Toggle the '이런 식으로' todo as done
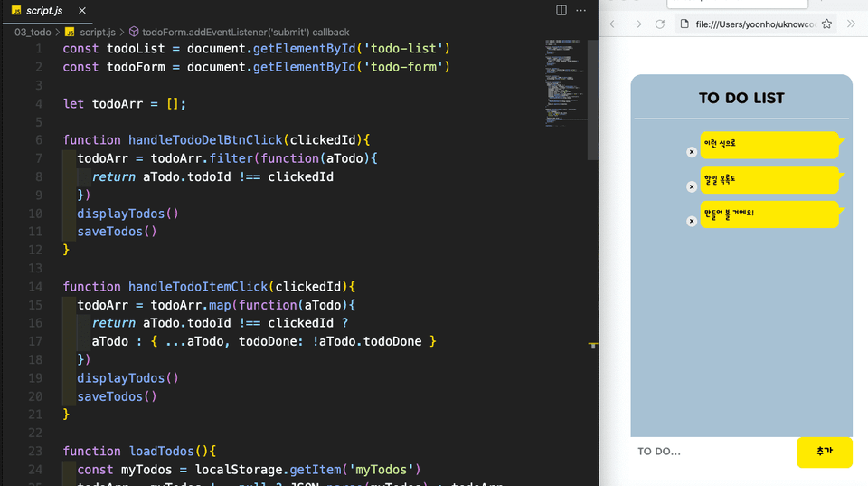 click(769, 145)
